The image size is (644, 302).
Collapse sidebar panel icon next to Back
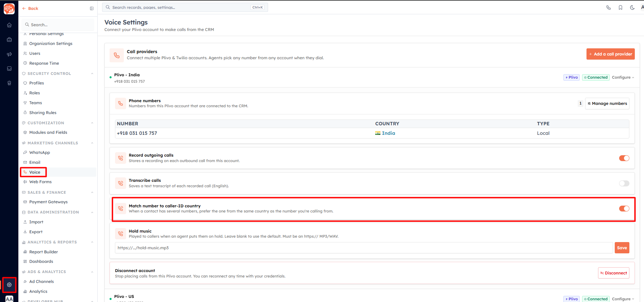[x=92, y=9]
